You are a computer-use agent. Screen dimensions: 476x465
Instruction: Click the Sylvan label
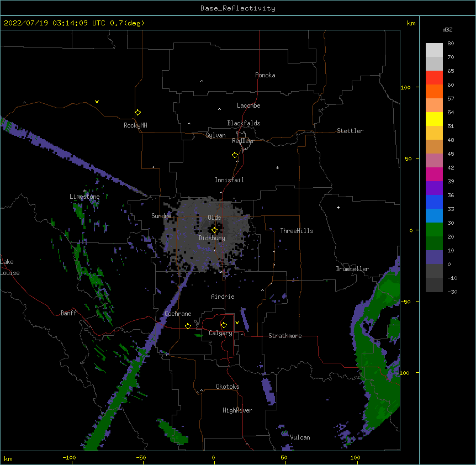215,135
